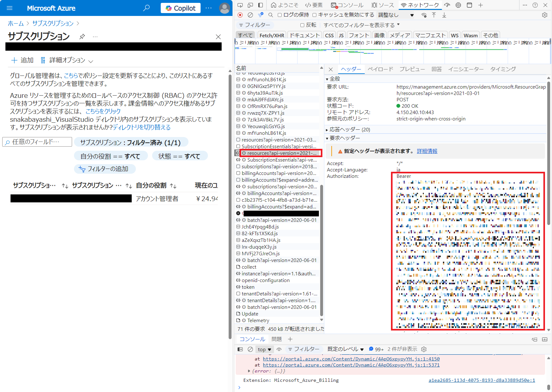Image resolution: width=552 pixels, height=392 pixels.
Task: Toggle device emulation icon in DevTools
Action: [250, 5]
